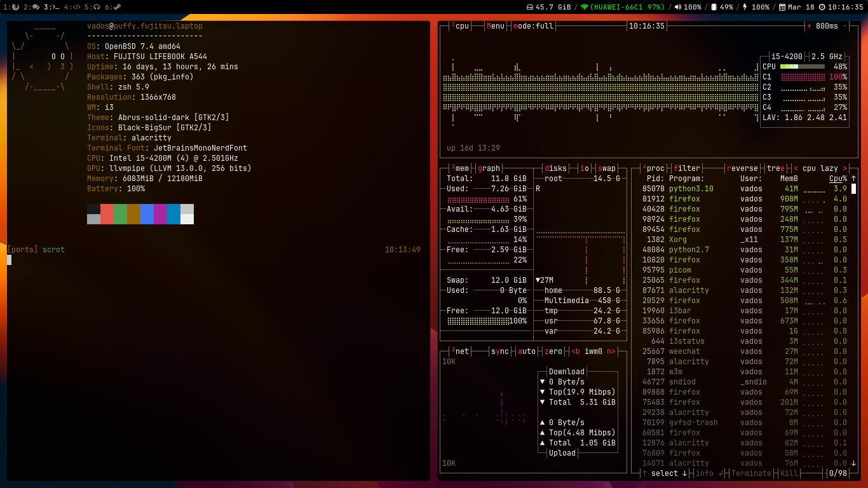Select the sndiod process row
Screen dimensions: 868x488
[744, 382]
